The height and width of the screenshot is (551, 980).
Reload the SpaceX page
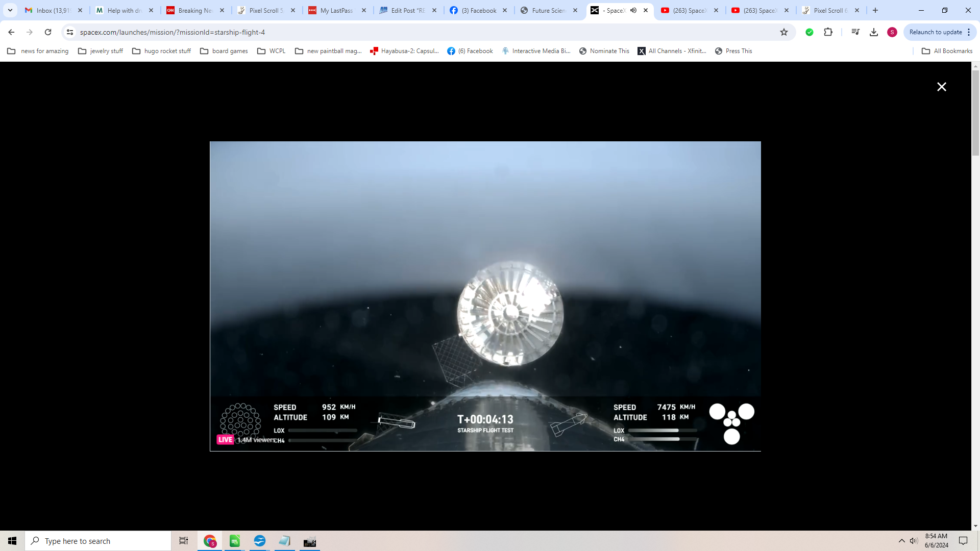48,32
